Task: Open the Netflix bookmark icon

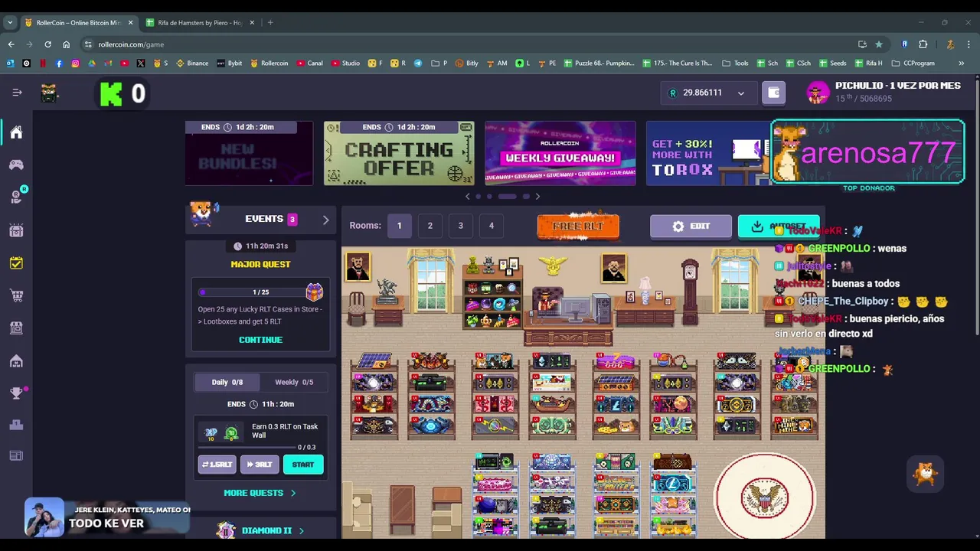Action: [43, 63]
